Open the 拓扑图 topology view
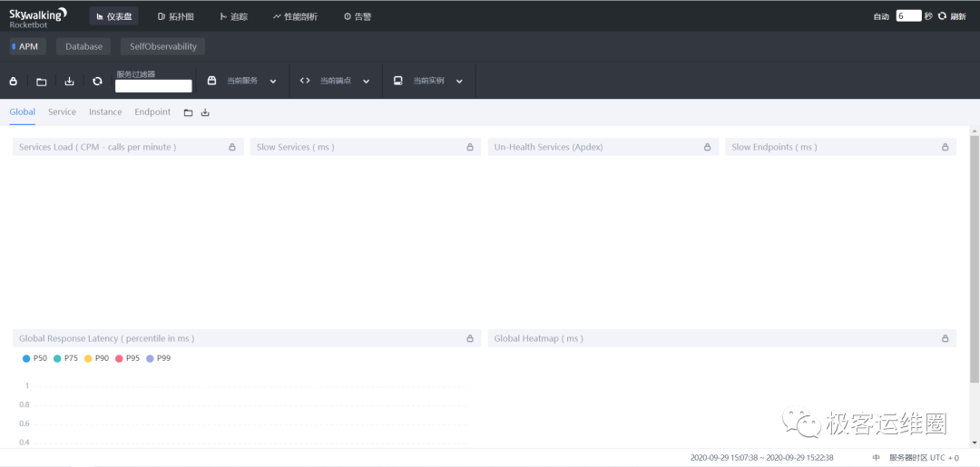 (x=176, y=16)
